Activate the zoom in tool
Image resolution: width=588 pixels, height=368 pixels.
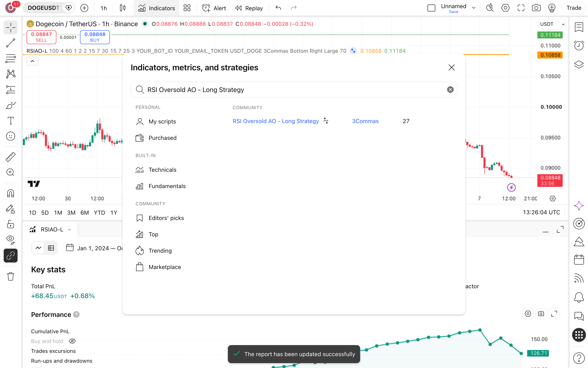point(10,172)
